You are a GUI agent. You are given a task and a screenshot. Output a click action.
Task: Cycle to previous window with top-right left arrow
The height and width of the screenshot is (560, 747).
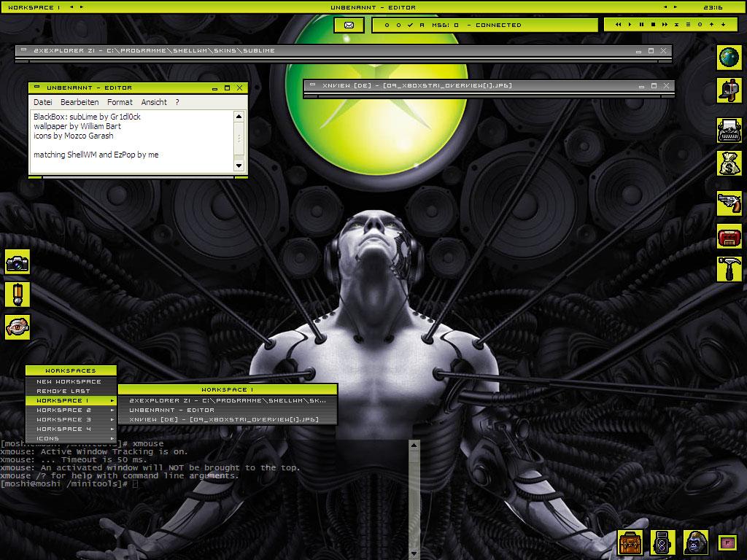tap(665, 7)
